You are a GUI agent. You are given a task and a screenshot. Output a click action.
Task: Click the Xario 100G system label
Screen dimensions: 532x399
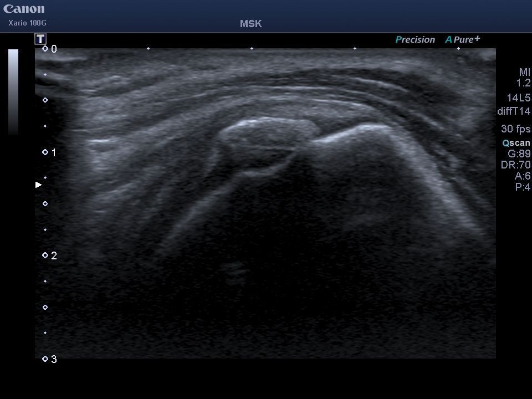pyautogui.click(x=27, y=23)
